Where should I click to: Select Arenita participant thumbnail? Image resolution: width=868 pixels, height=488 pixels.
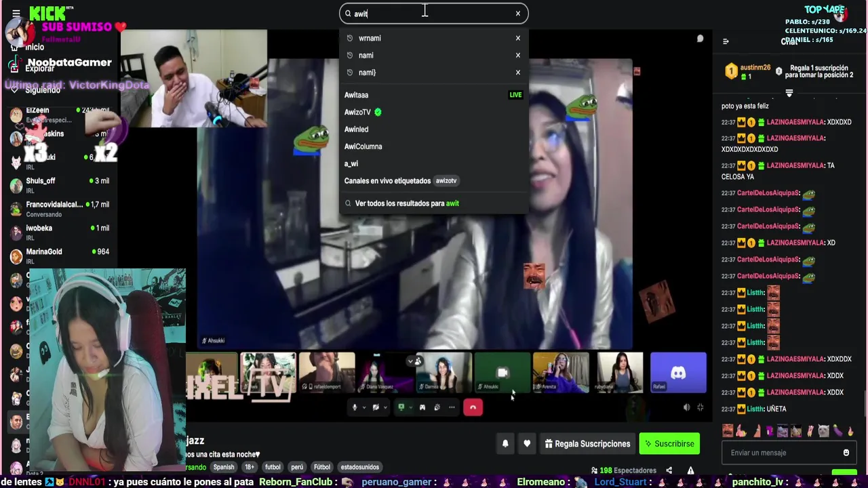pyautogui.click(x=561, y=372)
